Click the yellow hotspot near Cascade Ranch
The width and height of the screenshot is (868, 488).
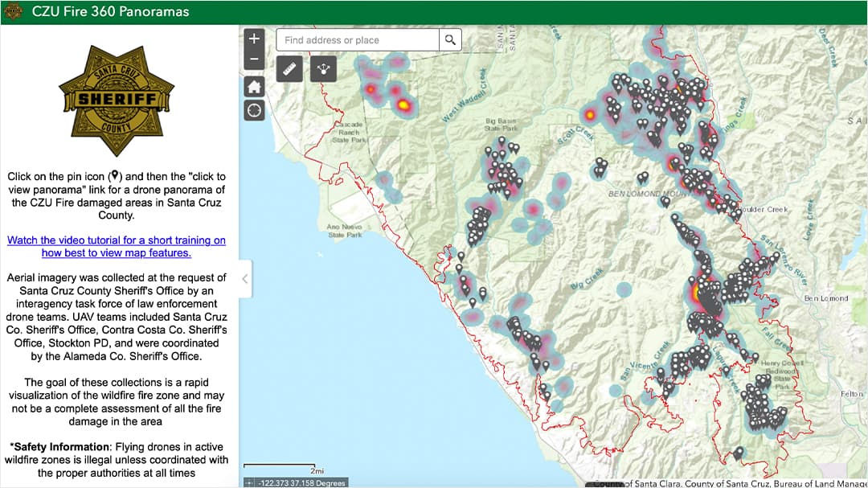tap(403, 105)
